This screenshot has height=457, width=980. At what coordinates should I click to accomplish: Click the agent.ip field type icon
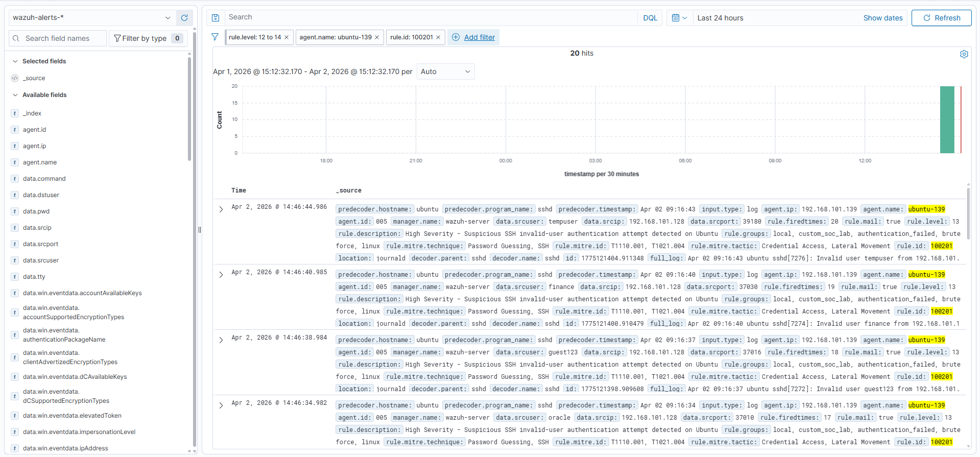pyautogui.click(x=15, y=146)
